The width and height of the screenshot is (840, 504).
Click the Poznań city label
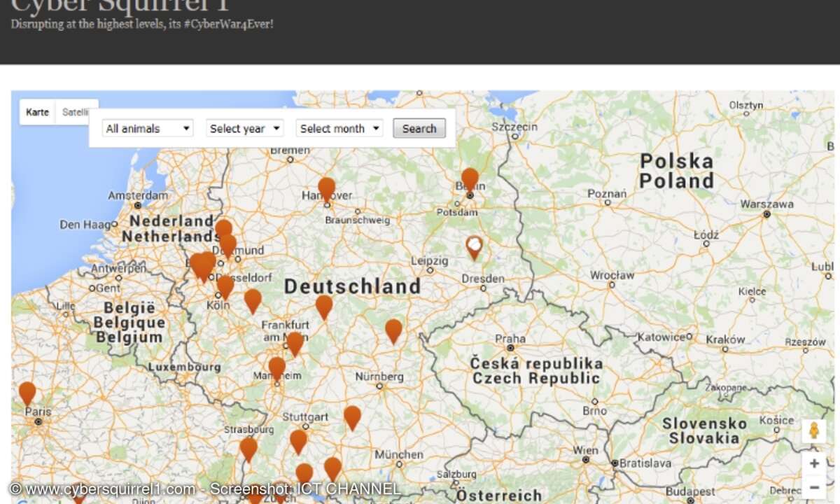click(607, 193)
